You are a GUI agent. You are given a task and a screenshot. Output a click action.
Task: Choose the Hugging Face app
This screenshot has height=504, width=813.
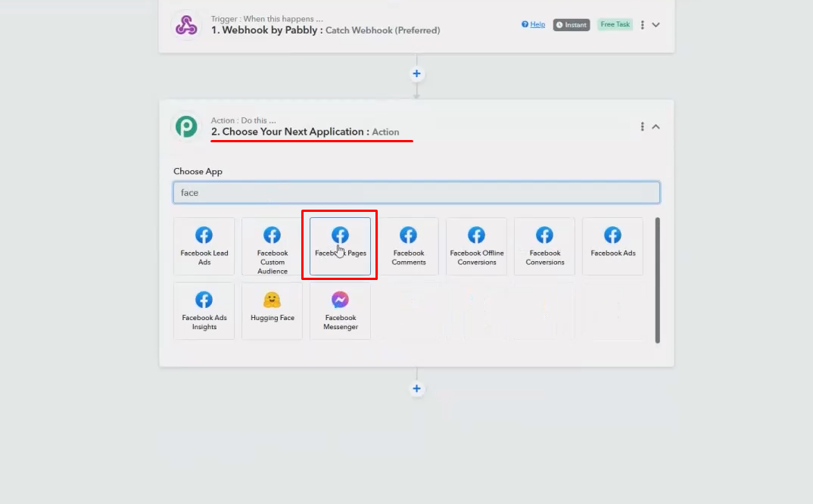pos(273,311)
